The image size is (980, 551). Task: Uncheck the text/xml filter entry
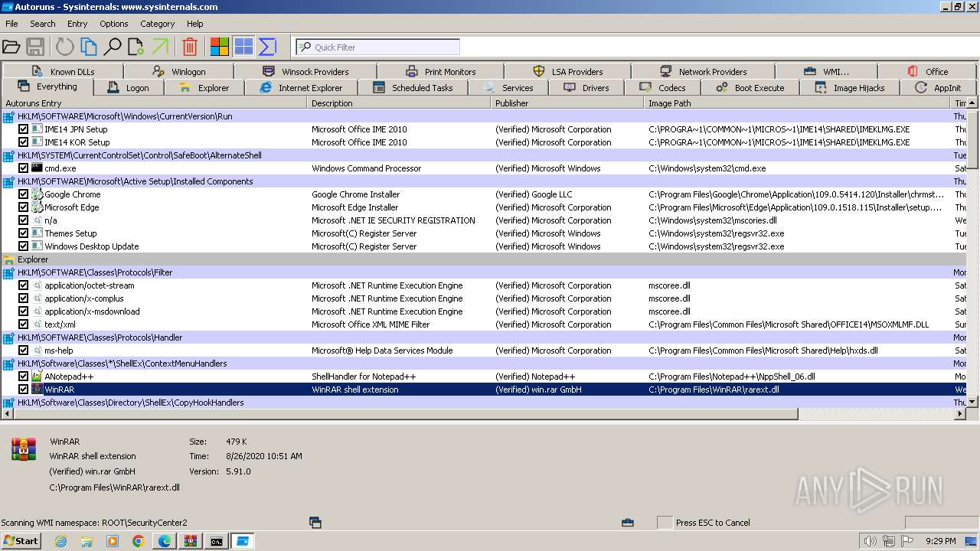(x=23, y=324)
